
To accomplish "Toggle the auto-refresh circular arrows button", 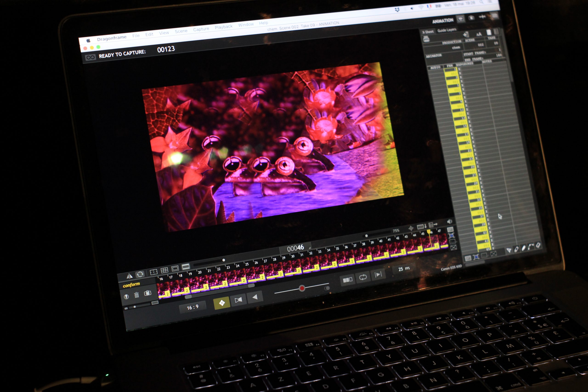I will click(x=140, y=274).
